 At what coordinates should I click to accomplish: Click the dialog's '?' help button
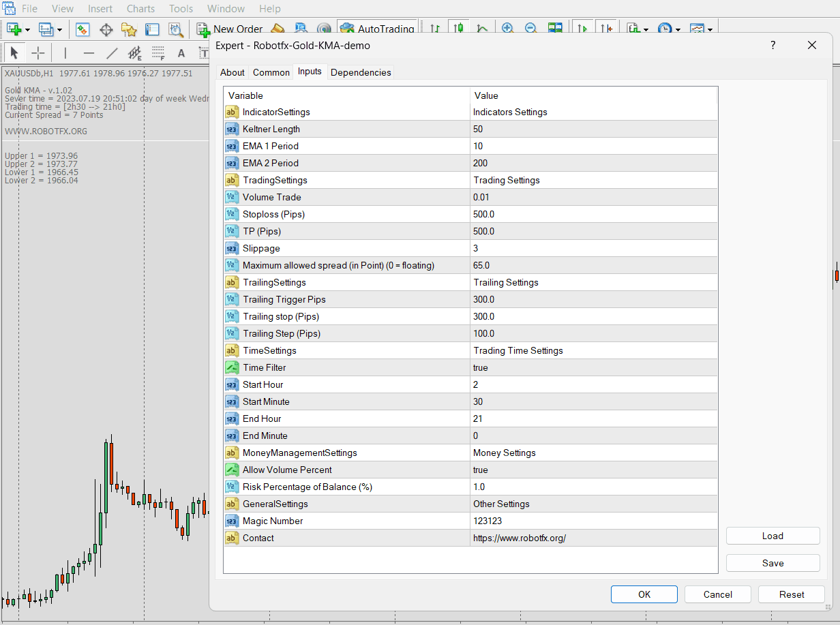(x=772, y=45)
